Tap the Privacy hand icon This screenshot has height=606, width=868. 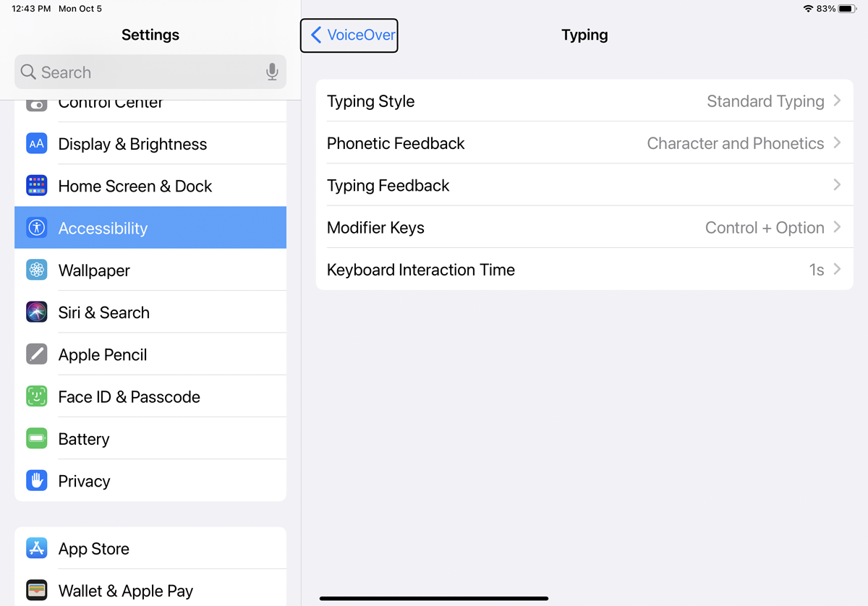(37, 480)
